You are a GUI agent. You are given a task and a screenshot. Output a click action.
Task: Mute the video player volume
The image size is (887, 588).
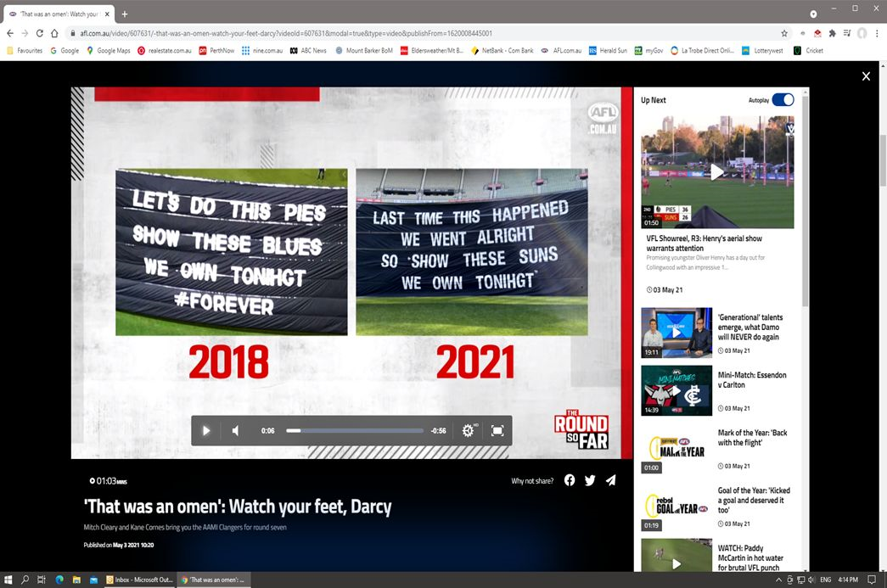coord(235,431)
